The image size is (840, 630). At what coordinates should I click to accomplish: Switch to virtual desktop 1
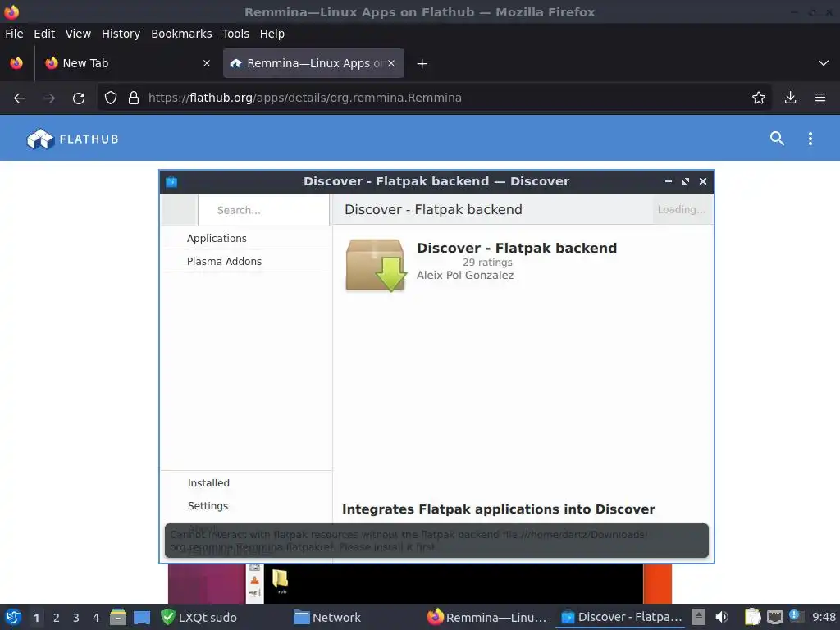tap(36, 618)
